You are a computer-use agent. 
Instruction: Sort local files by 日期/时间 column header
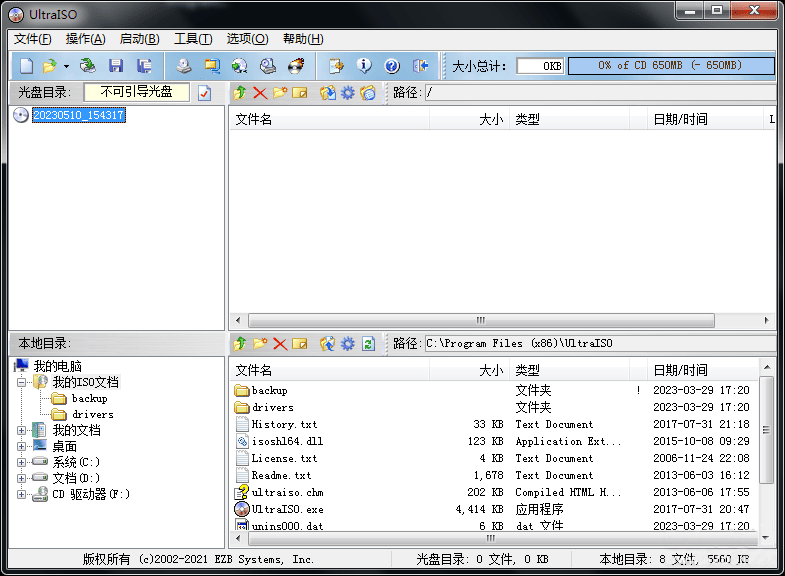703,370
